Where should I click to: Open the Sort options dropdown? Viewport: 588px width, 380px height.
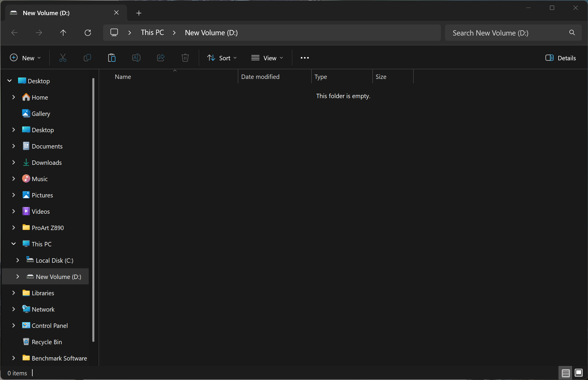click(x=222, y=58)
